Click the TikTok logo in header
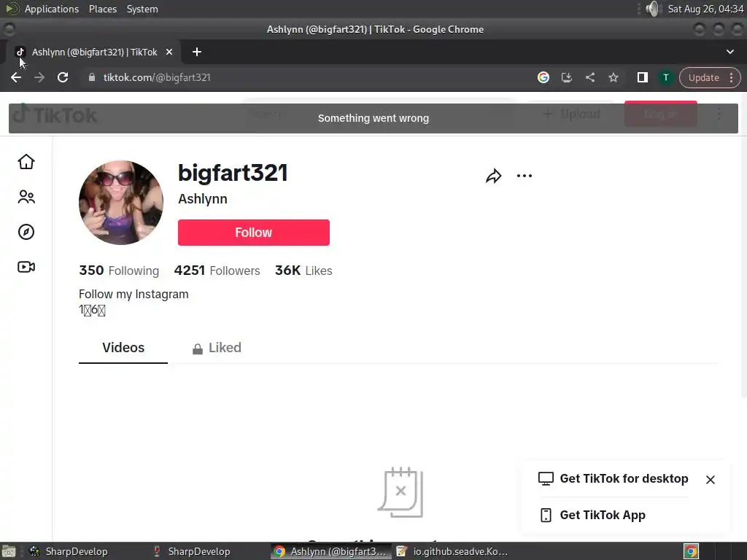 point(55,114)
